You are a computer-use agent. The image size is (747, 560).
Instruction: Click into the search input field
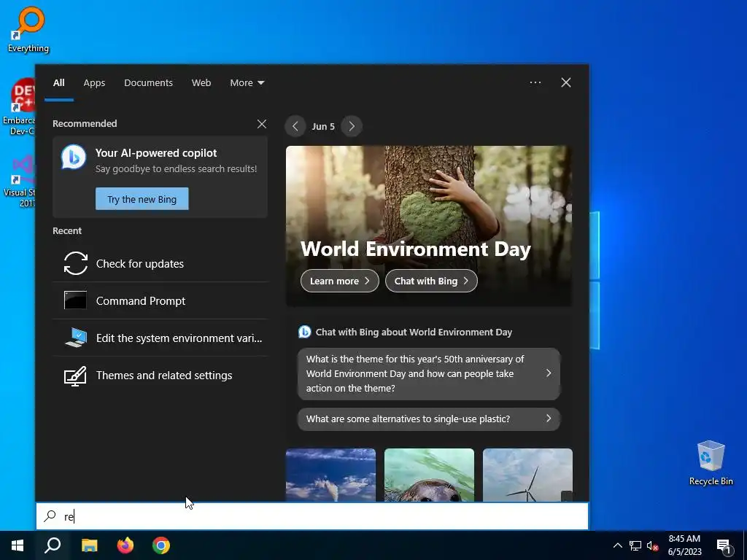(x=312, y=516)
